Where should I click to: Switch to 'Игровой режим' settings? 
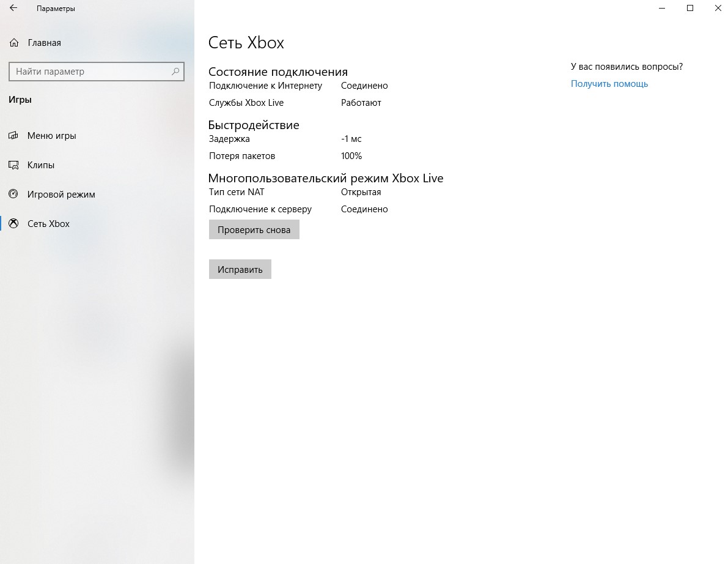[61, 195]
